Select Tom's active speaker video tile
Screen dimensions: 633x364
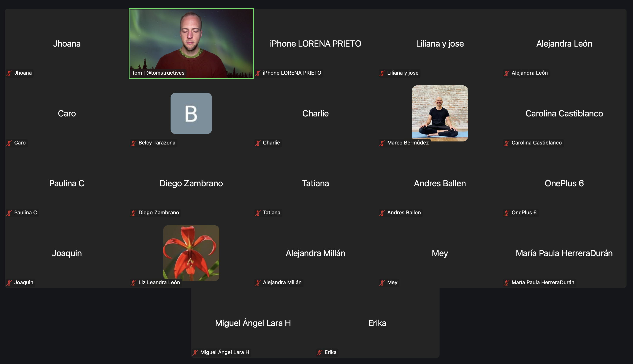(x=191, y=44)
